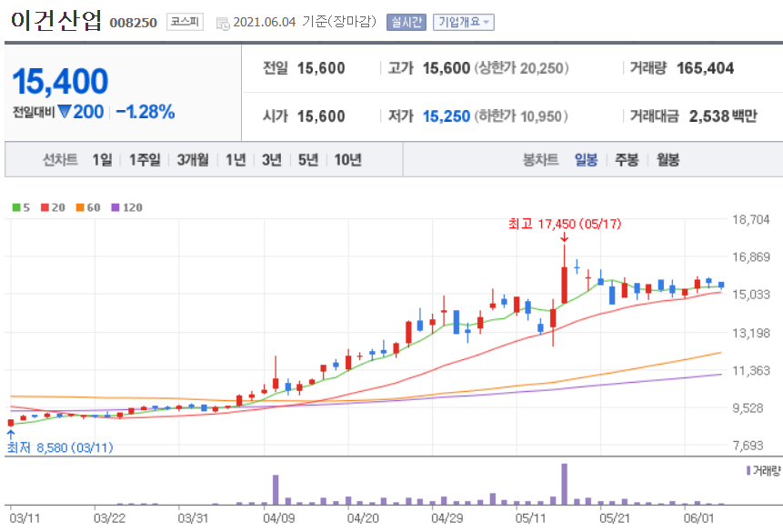The height and width of the screenshot is (532, 783).
Task: Click the 거래대금 value 2,538 백만
Action: [x=723, y=115]
